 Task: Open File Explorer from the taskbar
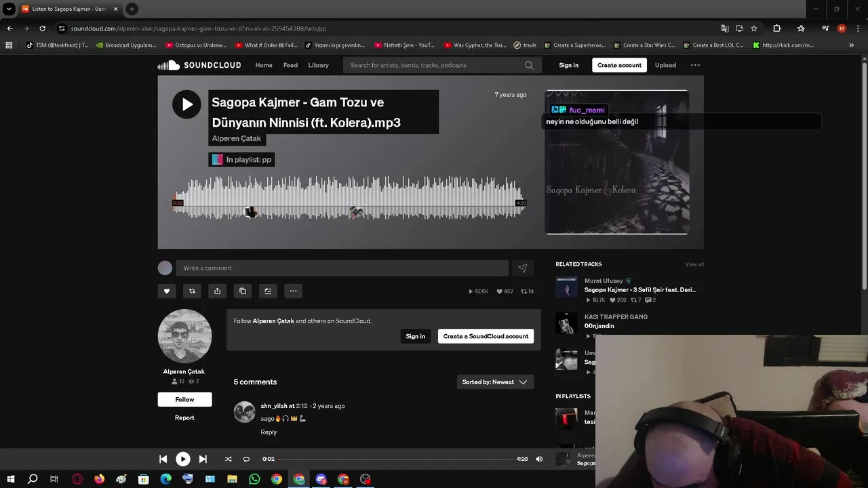(233, 479)
